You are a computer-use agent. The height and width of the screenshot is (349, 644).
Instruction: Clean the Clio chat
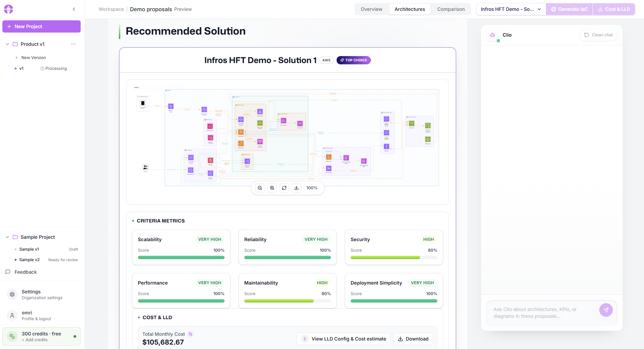[599, 35]
